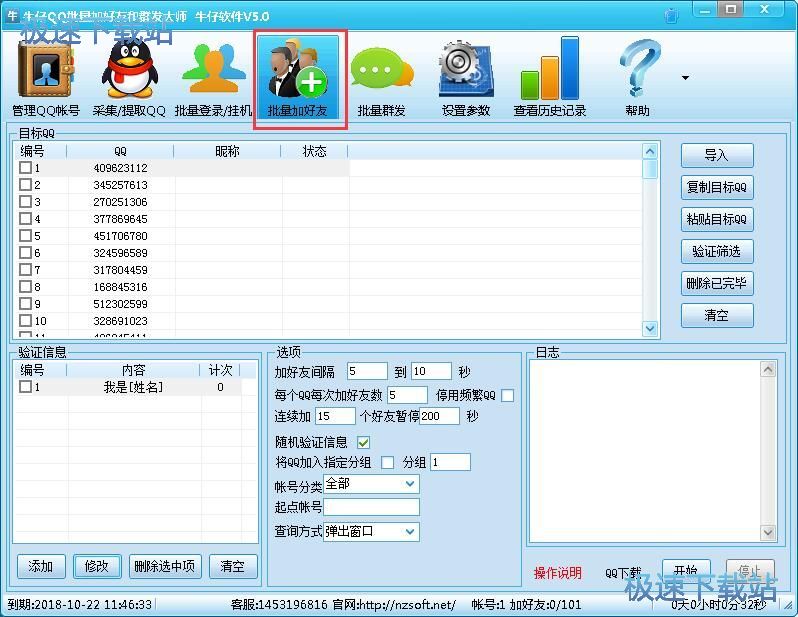Viewport: 798px width, 617px height.
Task: Click 开始 button
Action: pyautogui.click(x=686, y=570)
